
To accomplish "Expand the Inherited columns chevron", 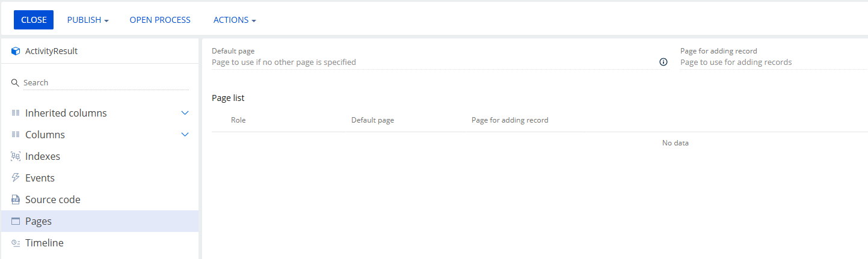I will [x=185, y=113].
